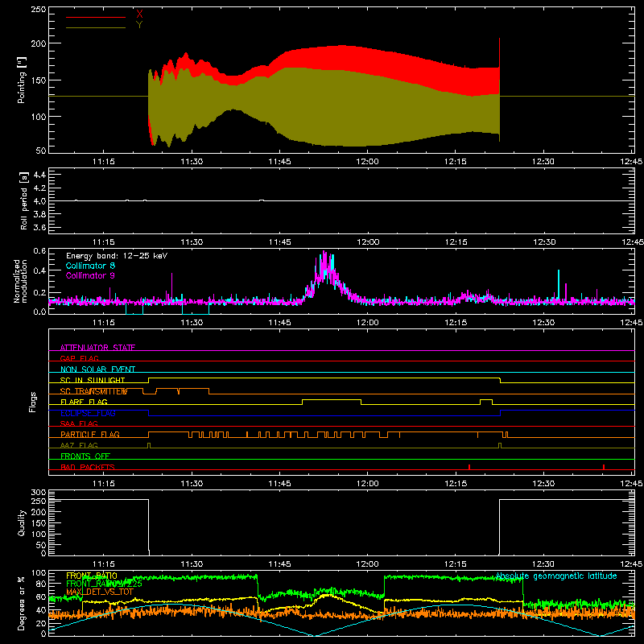The height and width of the screenshot is (644, 644).
Task: Click '12:00' under the Pointing plot
Action: 368,162
